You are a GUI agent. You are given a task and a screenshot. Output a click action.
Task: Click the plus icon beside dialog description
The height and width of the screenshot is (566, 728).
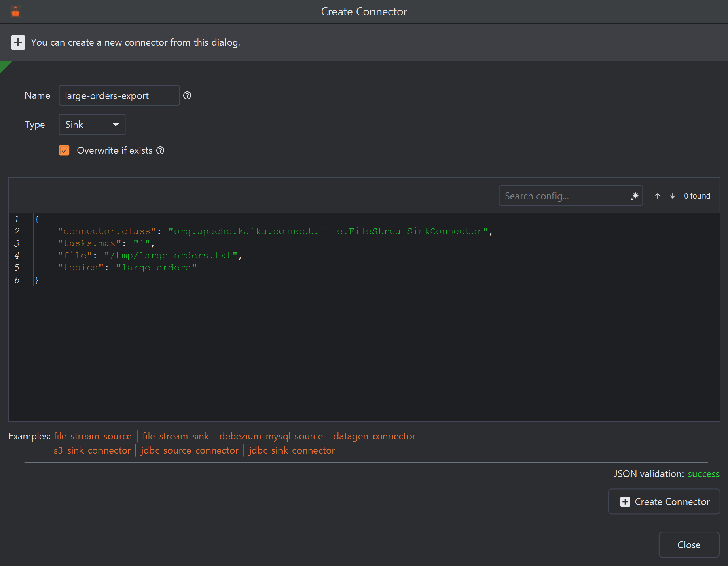18,42
